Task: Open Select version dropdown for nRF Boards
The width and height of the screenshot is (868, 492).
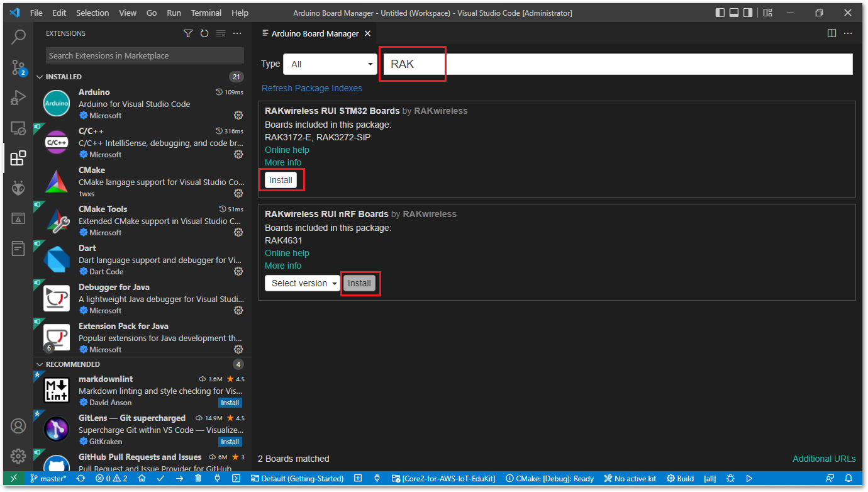Action: tap(303, 283)
